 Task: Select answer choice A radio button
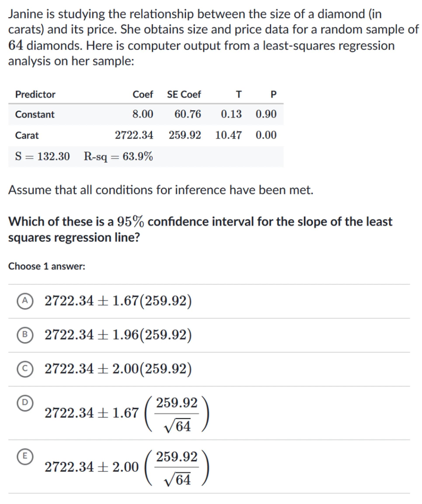point(25,301)
